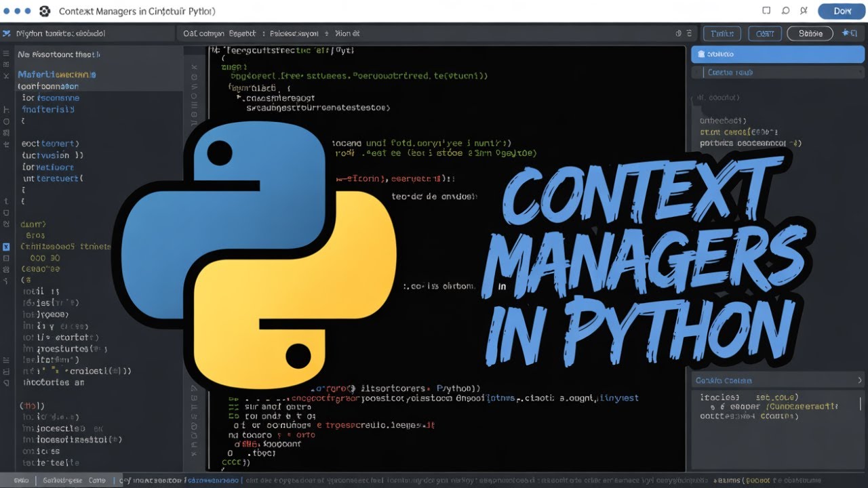Image resolution: width=868 pixels, height=488 pixels.
Task: Open the app logo icon on the secondary toolbar
Action: 9,33
